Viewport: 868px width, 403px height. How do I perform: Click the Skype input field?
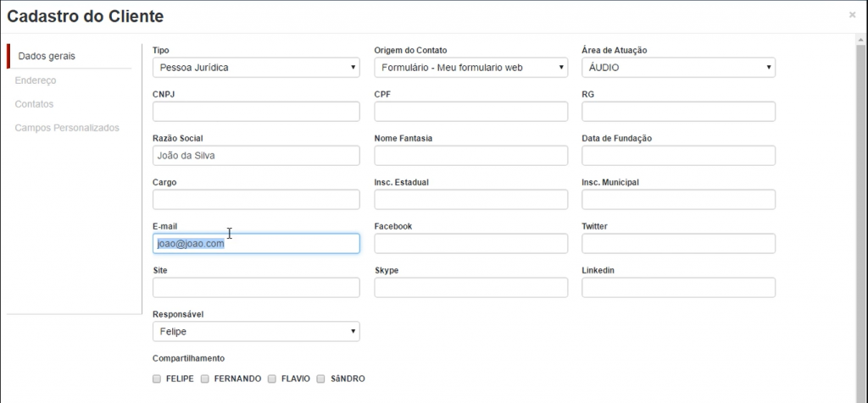tap(470, 288)
